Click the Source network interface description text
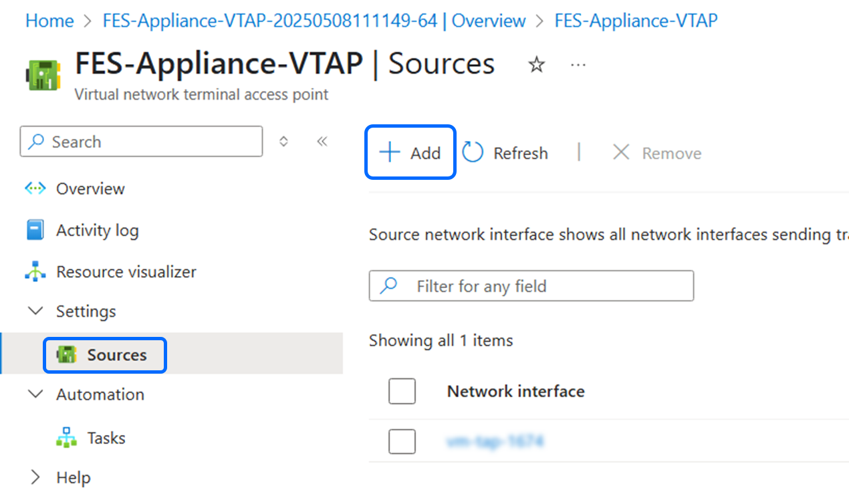 (609, 235)
